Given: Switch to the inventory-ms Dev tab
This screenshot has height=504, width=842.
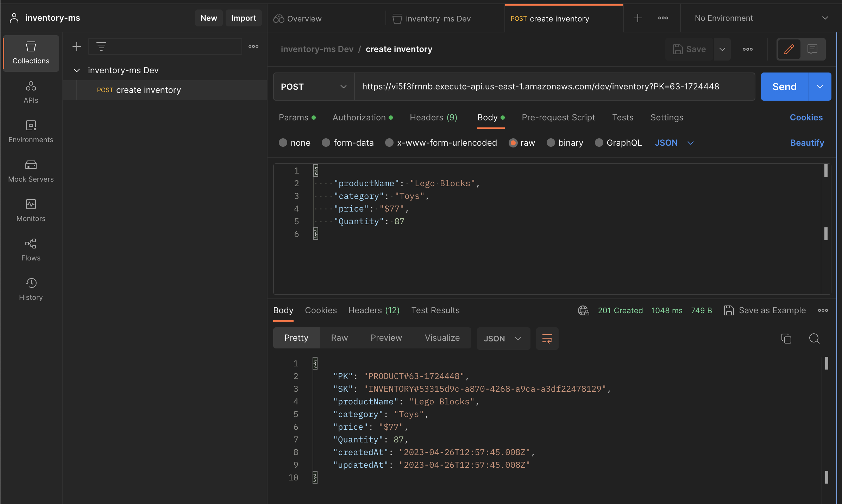Looking at the screenshot, I should [432, 19].
